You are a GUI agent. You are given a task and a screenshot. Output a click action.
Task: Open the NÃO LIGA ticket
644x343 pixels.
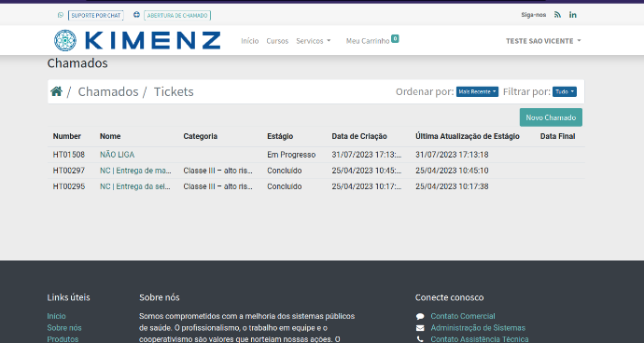117,155
